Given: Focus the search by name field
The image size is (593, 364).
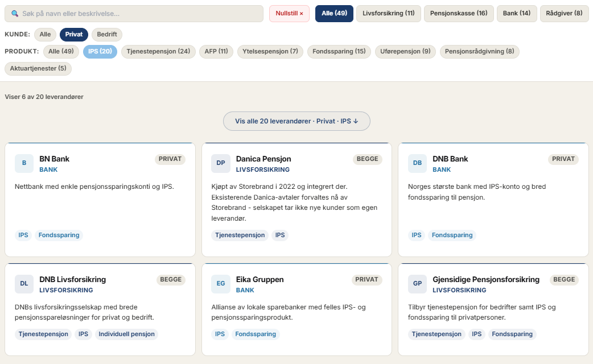Looking at the screenshot, I should tap(134, 14).
